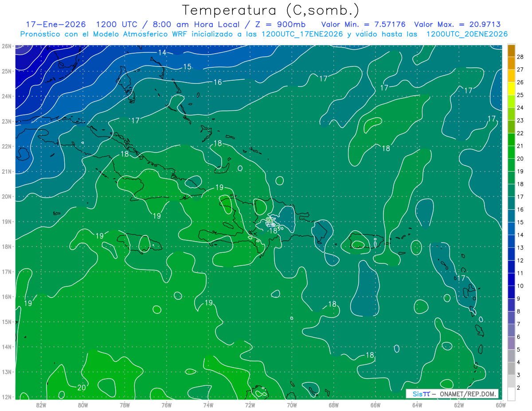Viewport: 532px width, 411px height.
Task: Click latitude axis label '23N'
Action: [x=6, y=121]
